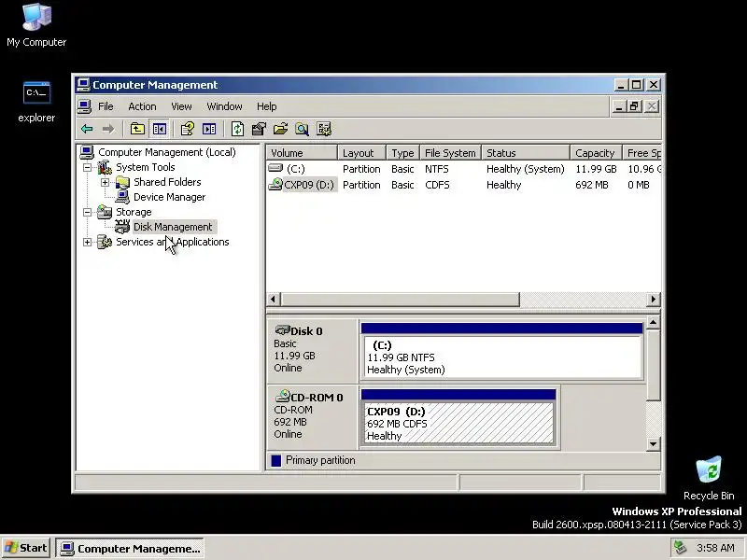Screen dimensions: 747x560
Task: Click the system tray hardware icon
Action: (680, 548)
